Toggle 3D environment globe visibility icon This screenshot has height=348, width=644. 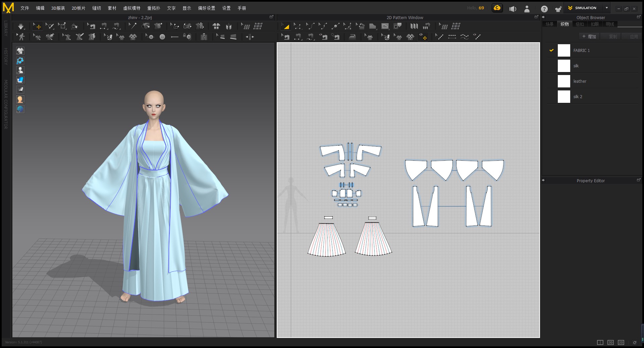tap(20, 109)
